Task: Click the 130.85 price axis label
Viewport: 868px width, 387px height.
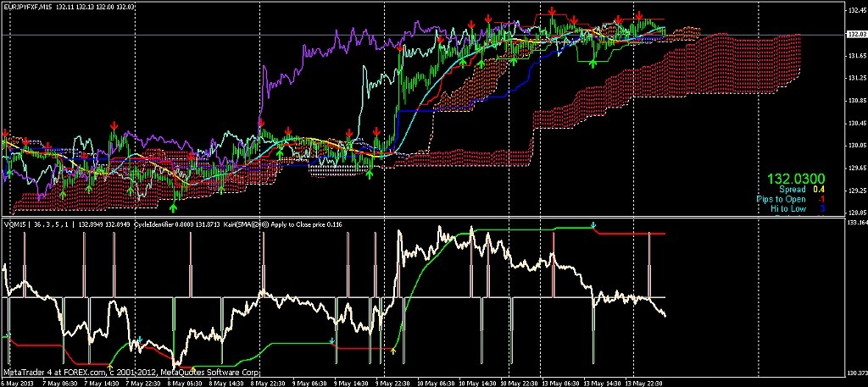Action: pos(856,101)
